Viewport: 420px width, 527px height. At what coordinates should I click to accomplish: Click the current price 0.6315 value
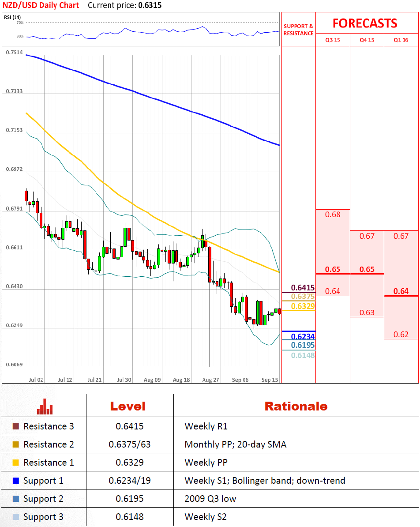point(150,5)
